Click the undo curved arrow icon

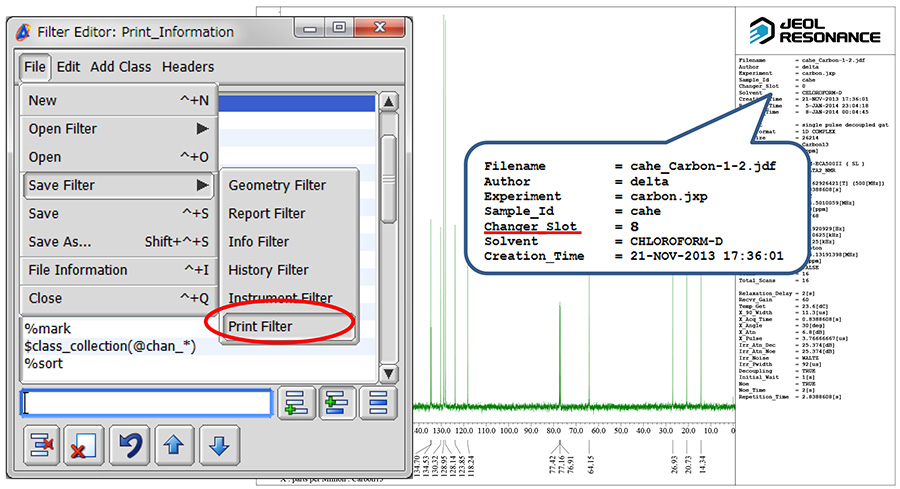130,445
